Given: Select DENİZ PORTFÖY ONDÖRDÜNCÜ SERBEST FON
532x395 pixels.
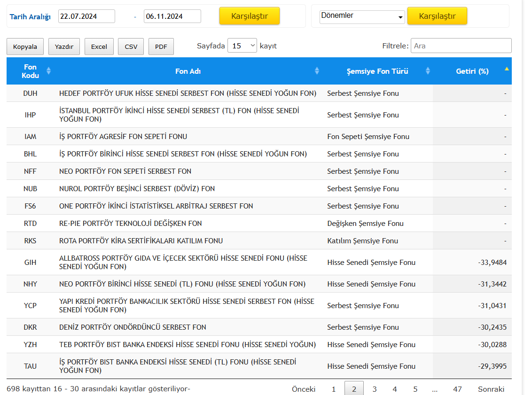Looking at the screenshot, I should coord(133,327).
